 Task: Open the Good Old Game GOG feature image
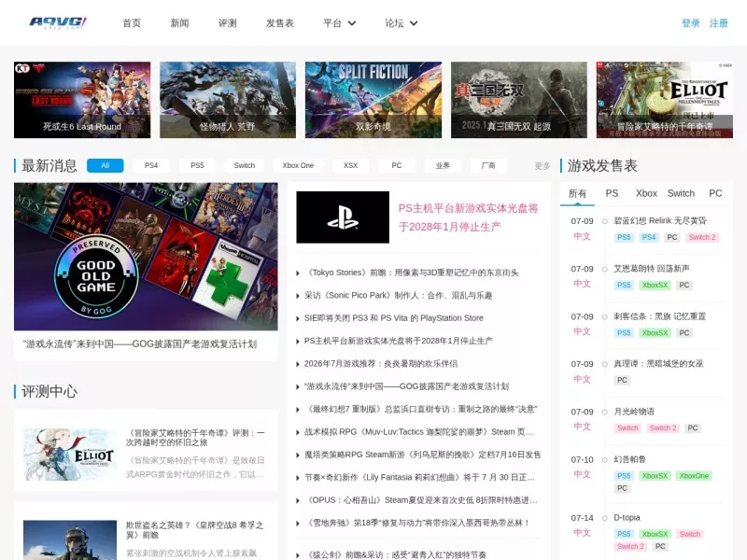click(x=146, y=257)
